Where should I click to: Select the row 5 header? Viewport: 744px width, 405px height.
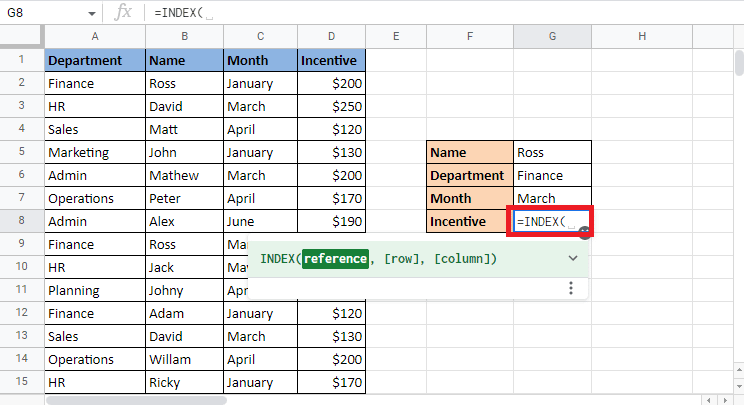(x=20, y=152)
